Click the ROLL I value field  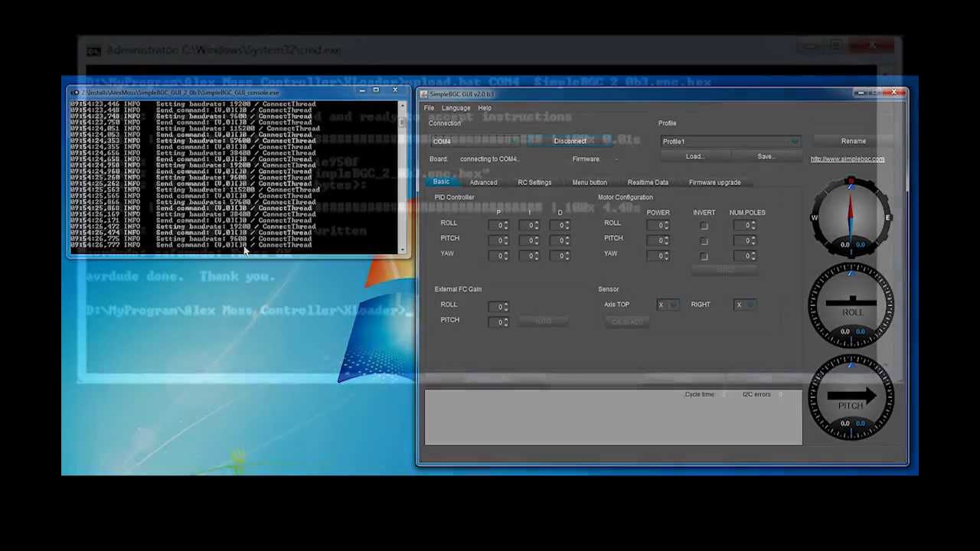[528, 226]
